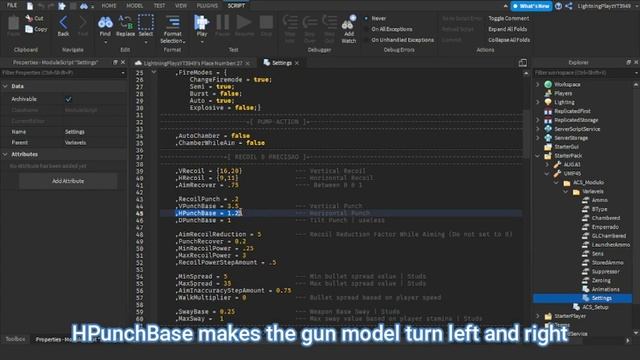Screen dimensions: 640x360
Task: Collapse the Attributes section
Action: [x=5, y=154]
